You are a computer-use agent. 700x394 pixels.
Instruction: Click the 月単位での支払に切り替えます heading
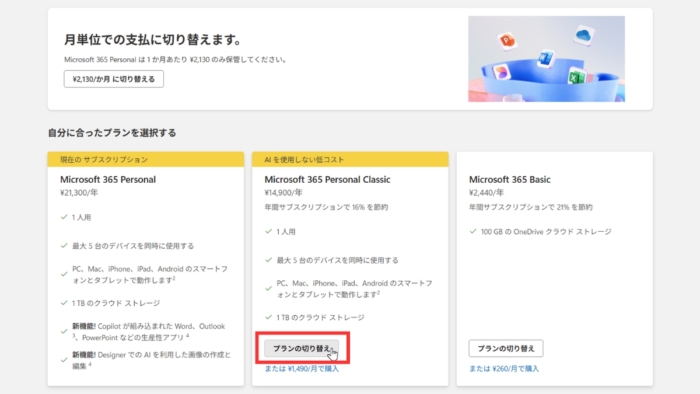click(153, 40)
